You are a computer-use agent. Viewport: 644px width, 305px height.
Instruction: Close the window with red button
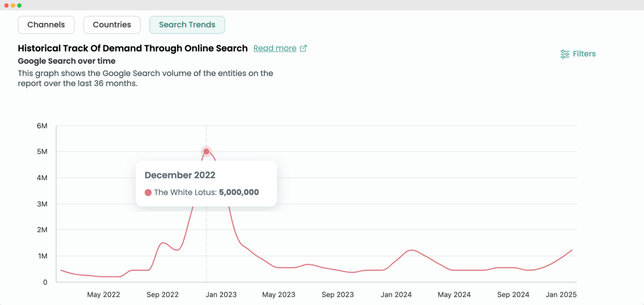click(x=6, y=5)
